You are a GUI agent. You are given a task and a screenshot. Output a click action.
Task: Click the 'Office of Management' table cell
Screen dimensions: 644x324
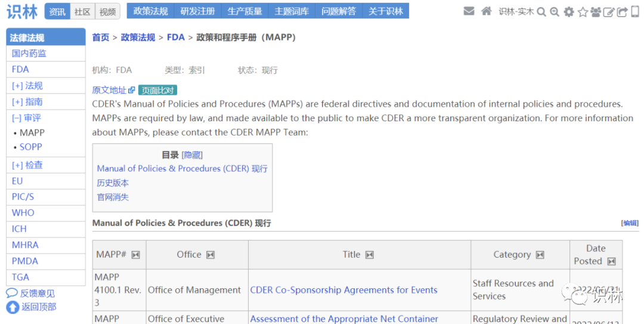pyautogui.click(x=197, y=290)
